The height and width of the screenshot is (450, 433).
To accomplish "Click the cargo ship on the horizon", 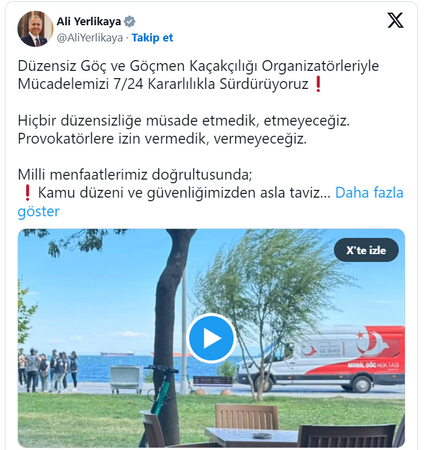I will coord(117,353).
